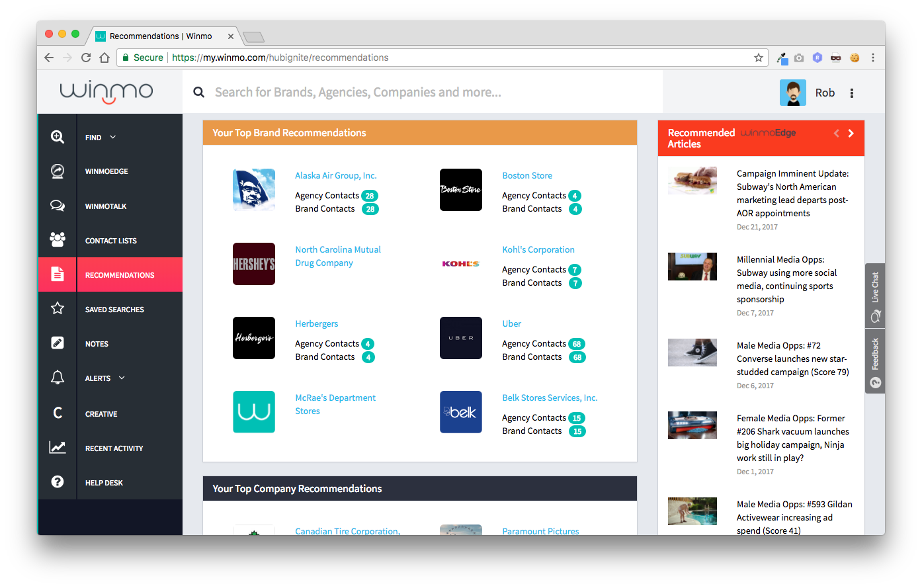This screenshot has height=588, width=922.
Task: Click the WinmoTalk chat bubbles icon
Action: pyautogui.click(x=58, y=206)
